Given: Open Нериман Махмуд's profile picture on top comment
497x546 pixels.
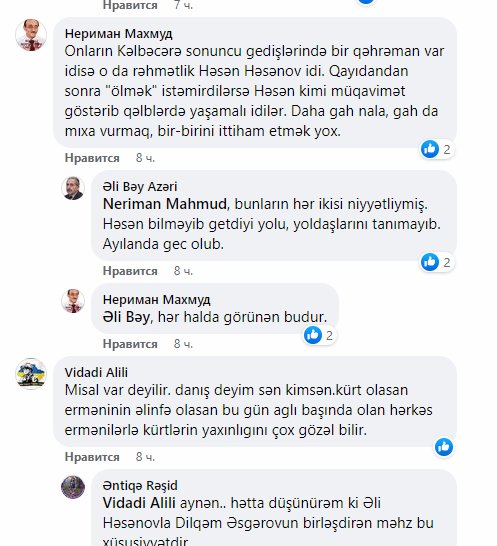Looking at the screenshot, I should [31, 35].
